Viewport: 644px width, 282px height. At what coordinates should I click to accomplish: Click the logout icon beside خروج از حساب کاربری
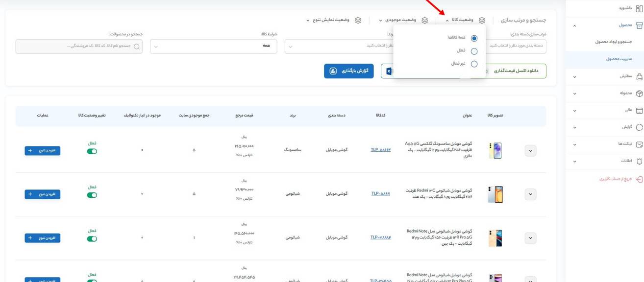tap(639, 179)
